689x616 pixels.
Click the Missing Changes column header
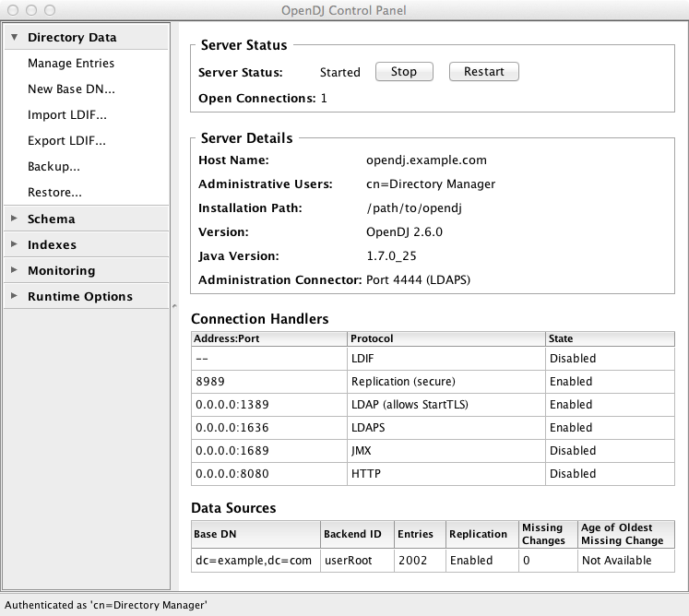point(548,534)
